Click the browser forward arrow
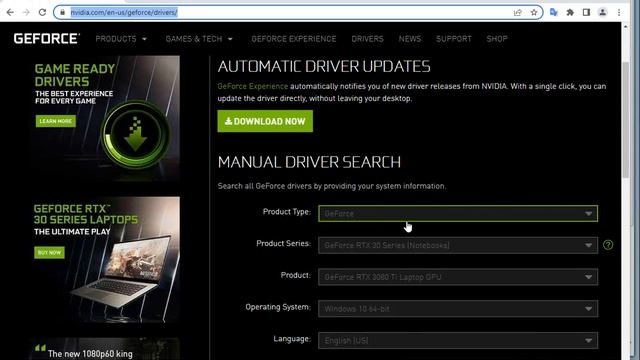 [x=26, y=12]
